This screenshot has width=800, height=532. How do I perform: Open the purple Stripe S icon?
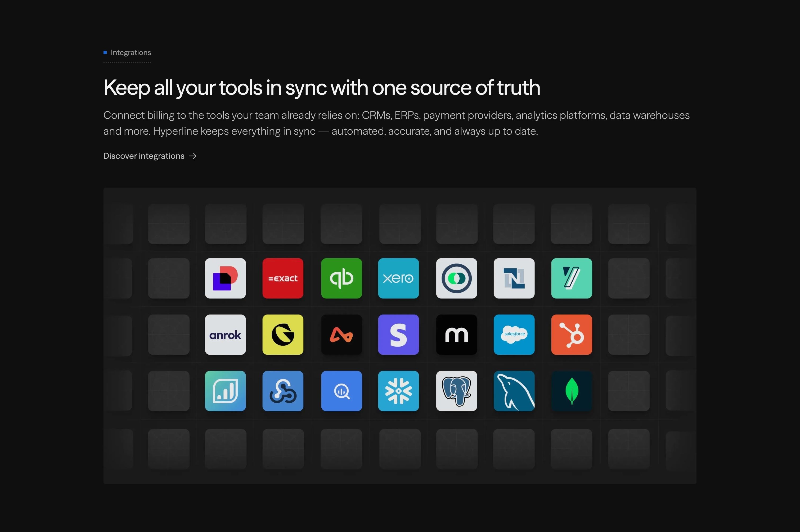click(399, 335)
